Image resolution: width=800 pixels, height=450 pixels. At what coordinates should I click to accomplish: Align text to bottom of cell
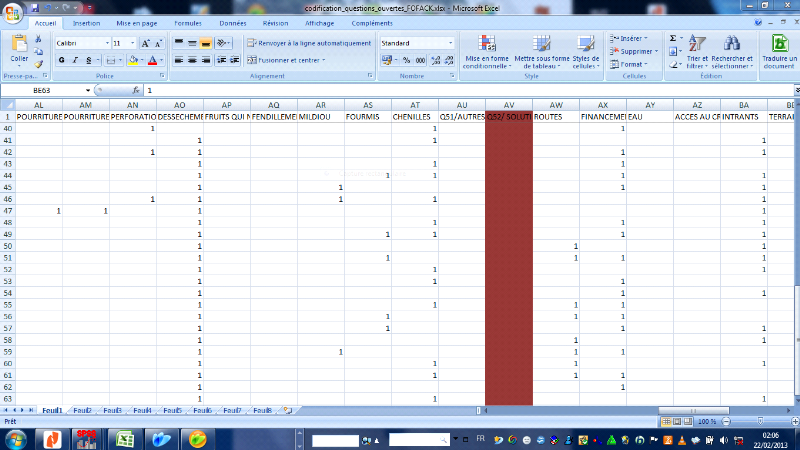click(206, 43)
